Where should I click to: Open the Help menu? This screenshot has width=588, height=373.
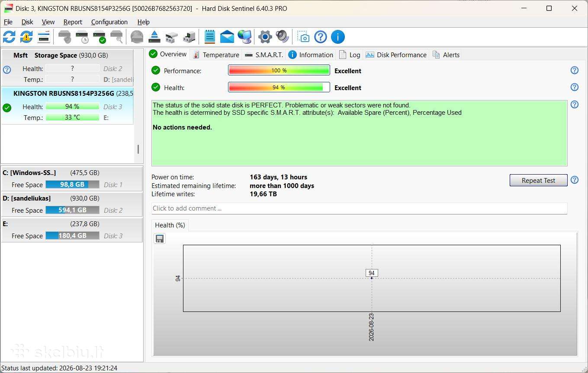pyautogui.click(x=143, y=22)
